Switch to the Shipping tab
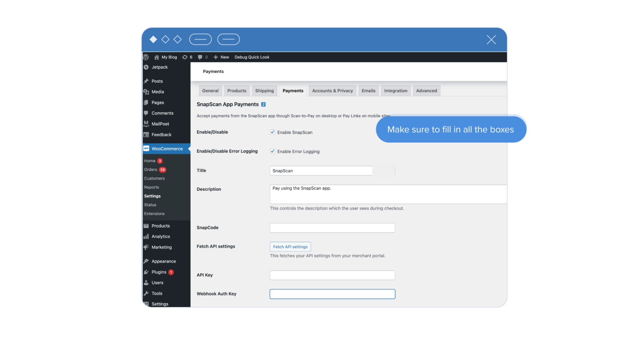Viewport: 644px width, 362px height. click(264, 90)
